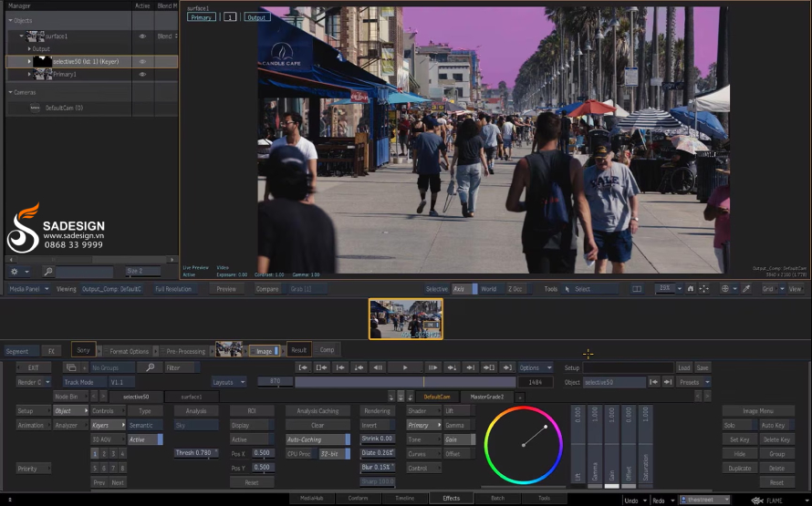Image resolution: width=812 pixels, height=506 pixels.
Task: Toggle the Solo button
Action: (740, 425)
